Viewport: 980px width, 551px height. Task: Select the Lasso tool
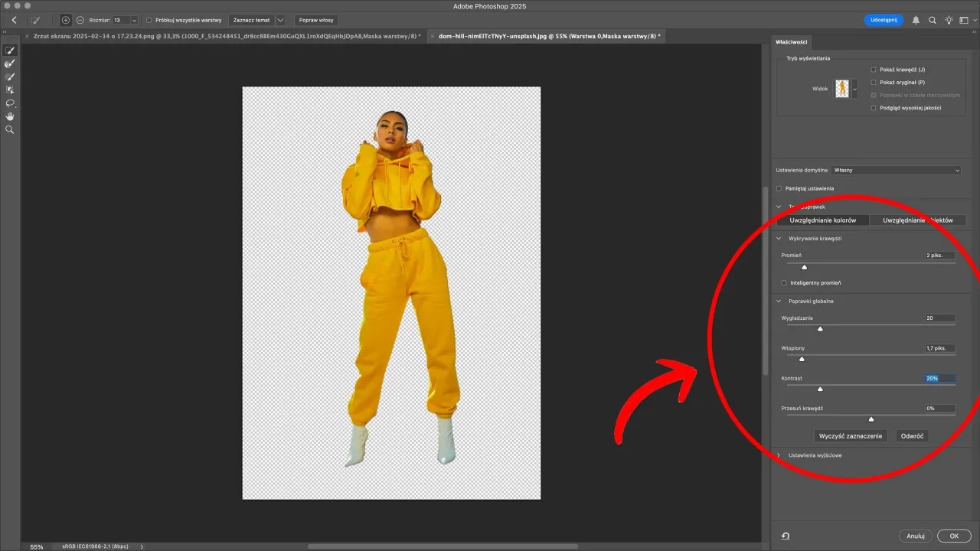click(x=9, y=103)
